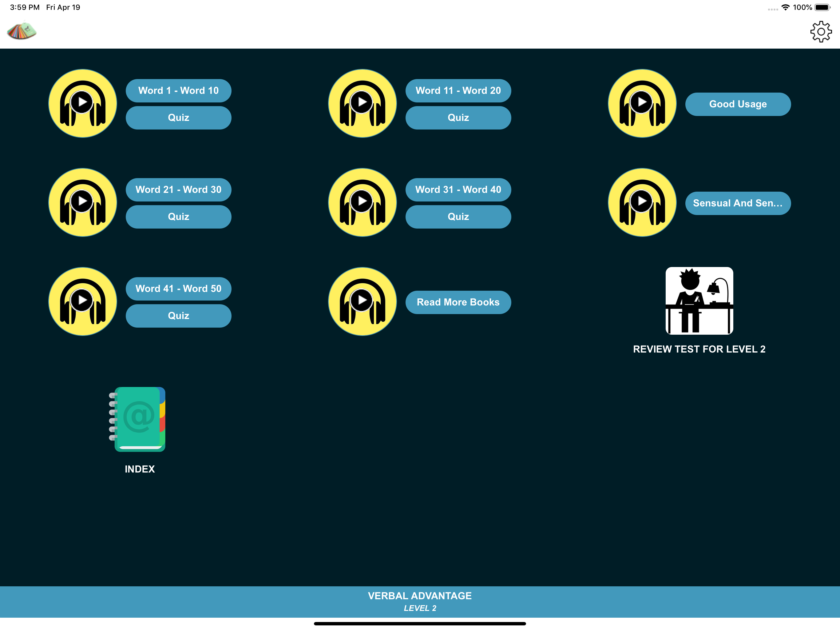Tap the battery indicator in status bar
The image size is (840, 630).
(x=822, y=8)
